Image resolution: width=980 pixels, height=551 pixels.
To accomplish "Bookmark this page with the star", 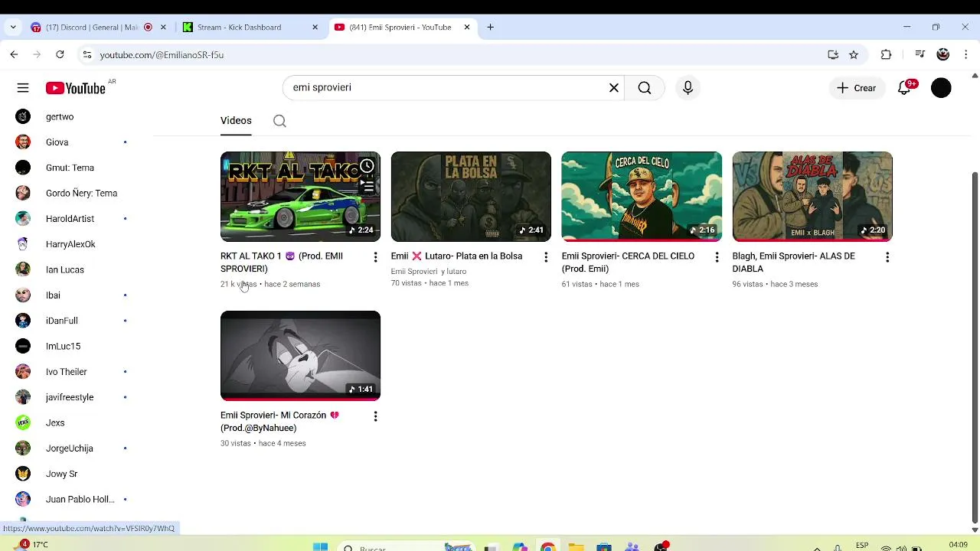I will 854,54.
